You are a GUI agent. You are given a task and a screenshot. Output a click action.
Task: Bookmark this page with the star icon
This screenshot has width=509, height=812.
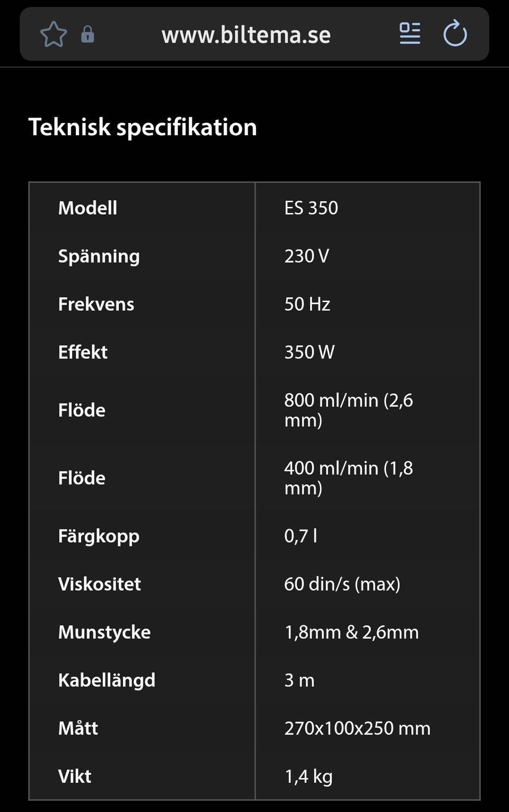[x=54, y=35]
